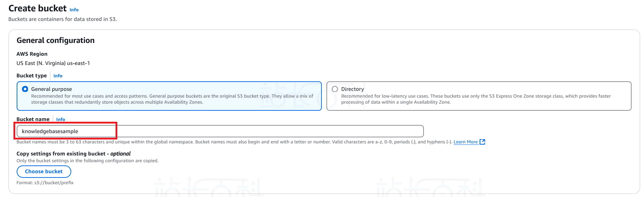Select the Directory bucket type radio button
644x197 pixels.
point(335,89)
